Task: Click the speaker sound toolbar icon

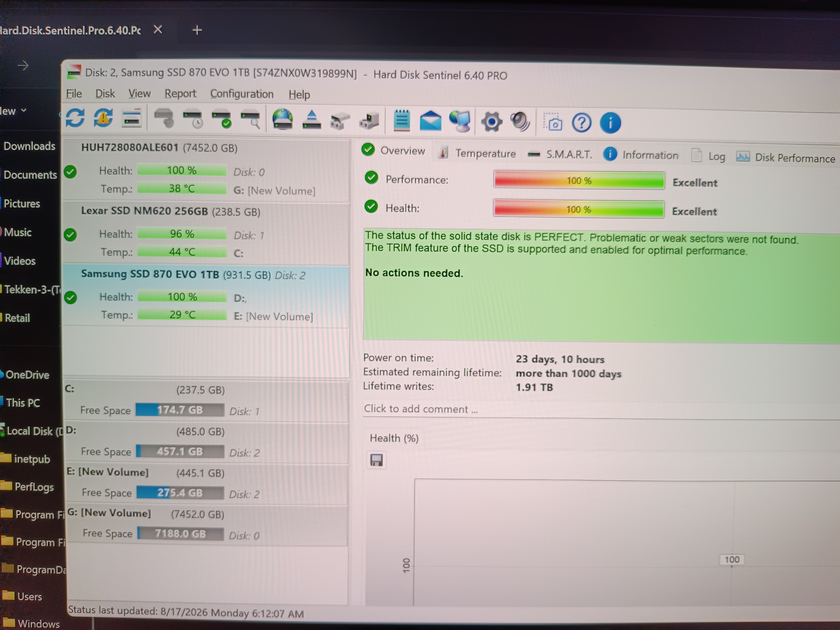Action: click(x=520, y=123)
